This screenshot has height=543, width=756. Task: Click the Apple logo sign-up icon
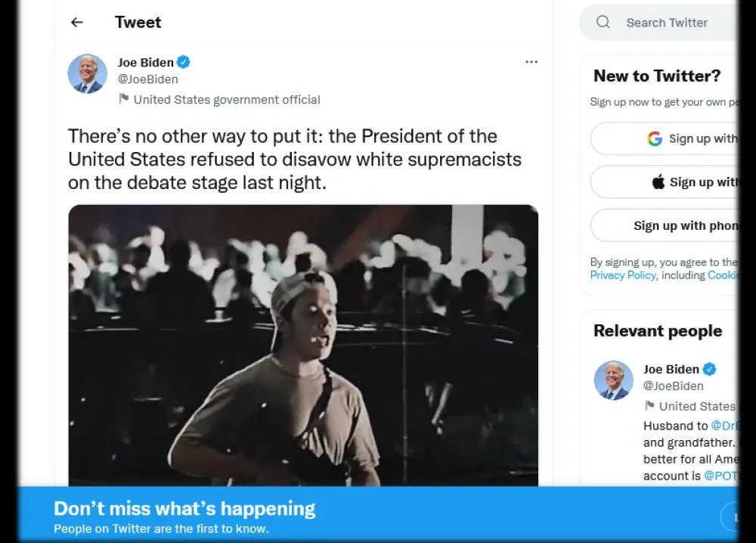(658, 182)
